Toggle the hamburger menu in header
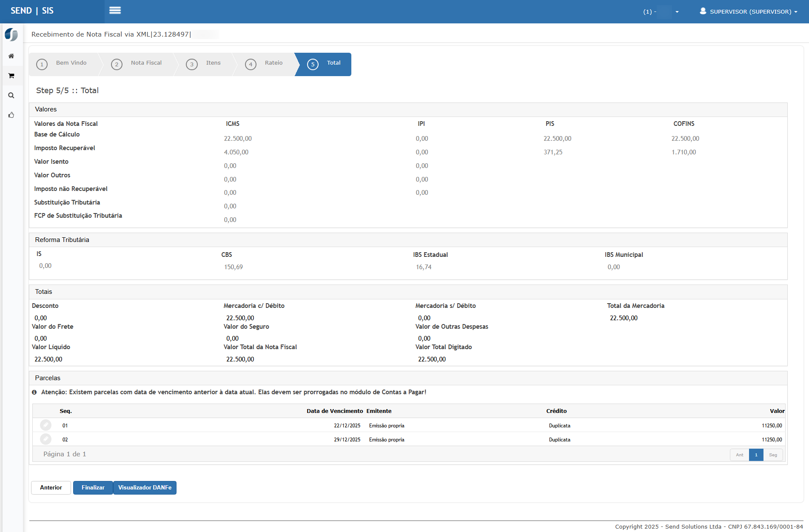The height and width of the screenshot is (532, 809). coord(115,11)
